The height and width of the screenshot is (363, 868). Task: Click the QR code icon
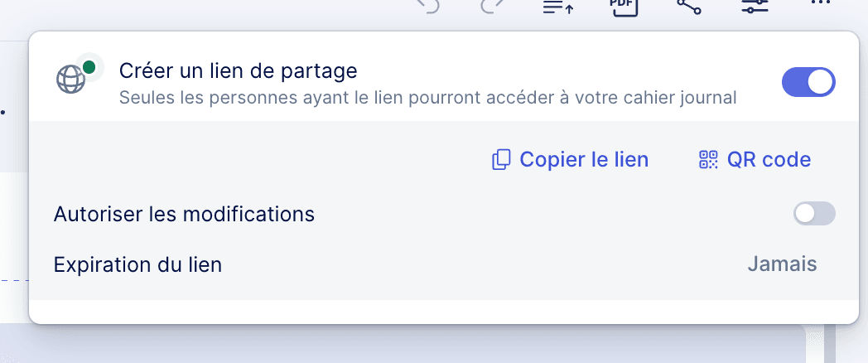[708, 160]
